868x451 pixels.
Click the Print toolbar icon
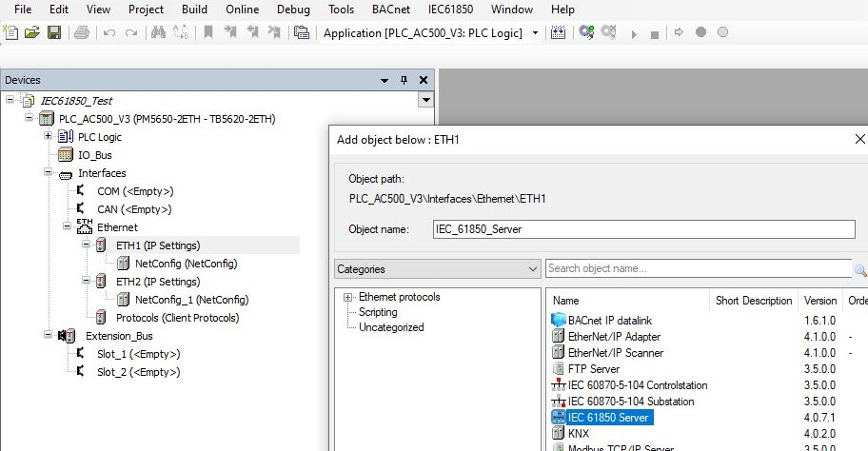[81, 32]
